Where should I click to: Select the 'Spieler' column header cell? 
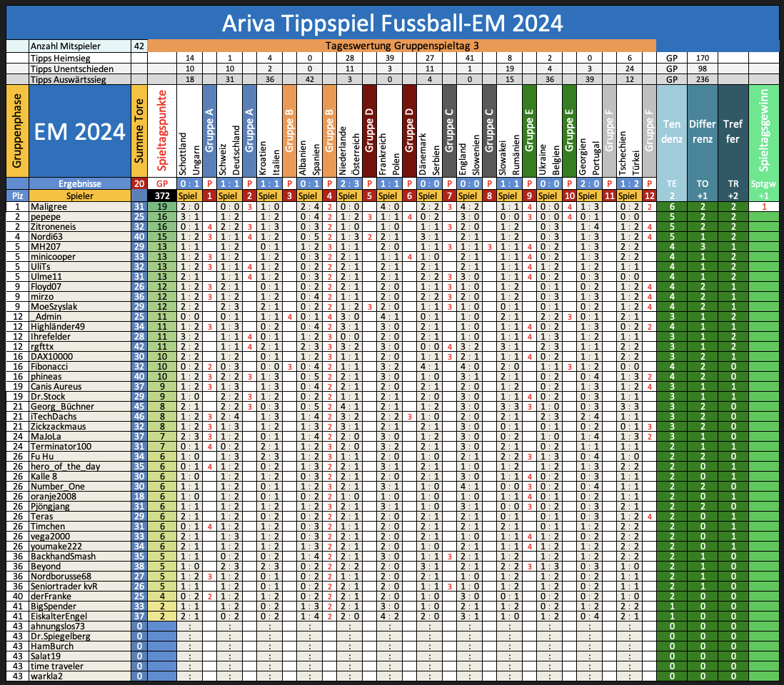point(80,196)
